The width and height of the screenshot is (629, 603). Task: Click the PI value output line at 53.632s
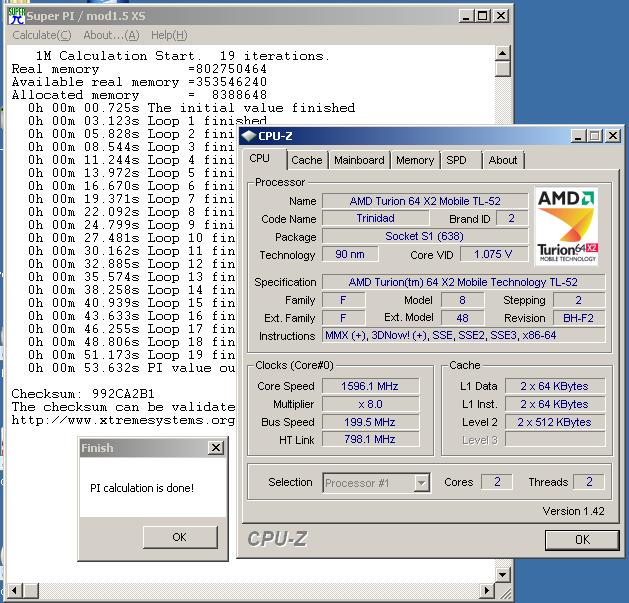132,368
